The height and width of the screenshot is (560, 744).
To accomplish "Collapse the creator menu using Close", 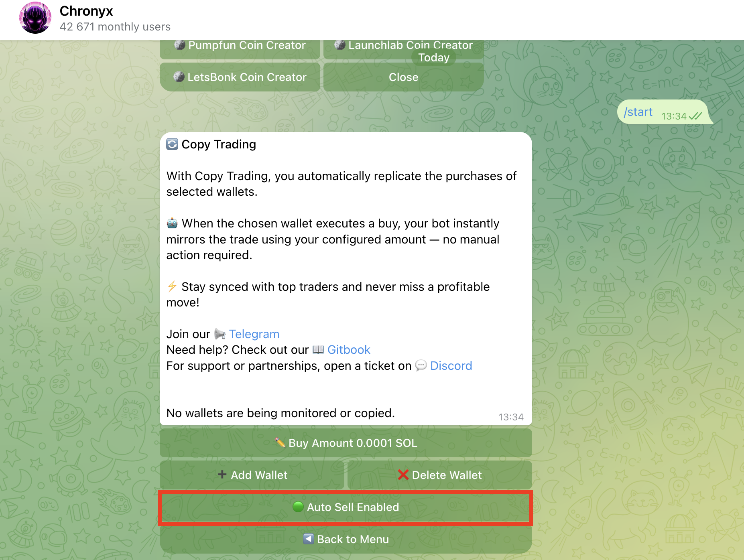I will click(x=403, y=77).
